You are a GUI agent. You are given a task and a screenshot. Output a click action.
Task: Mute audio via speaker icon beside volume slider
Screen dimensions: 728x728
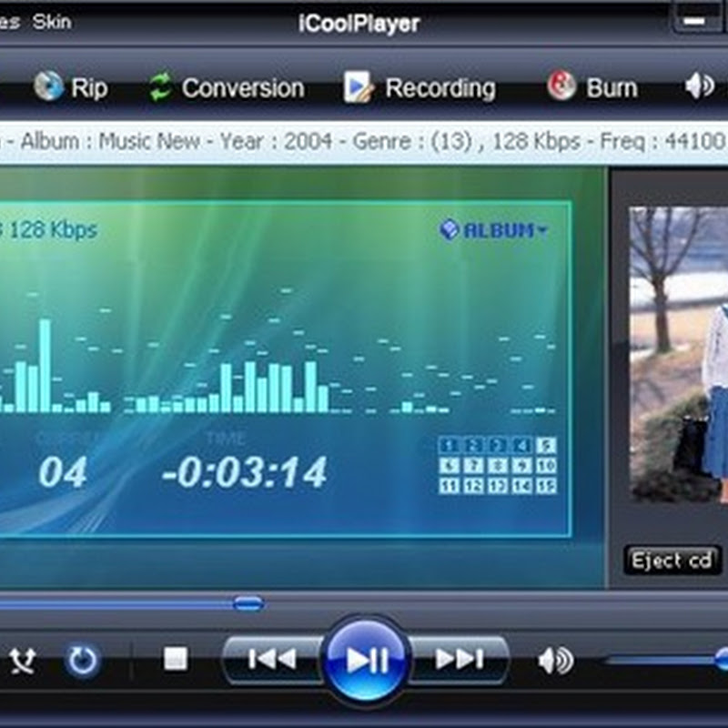tap(555, 661)
